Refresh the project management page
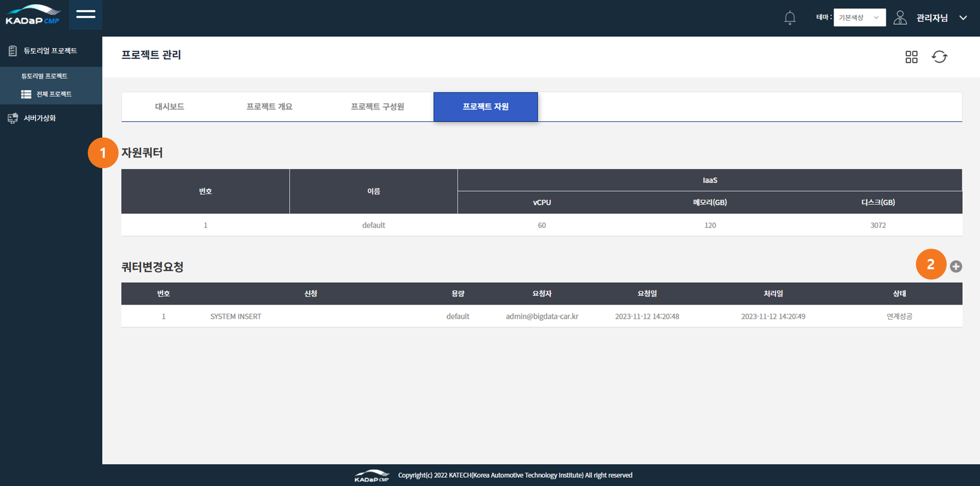The image size is (980, 486). click(939, 57)
